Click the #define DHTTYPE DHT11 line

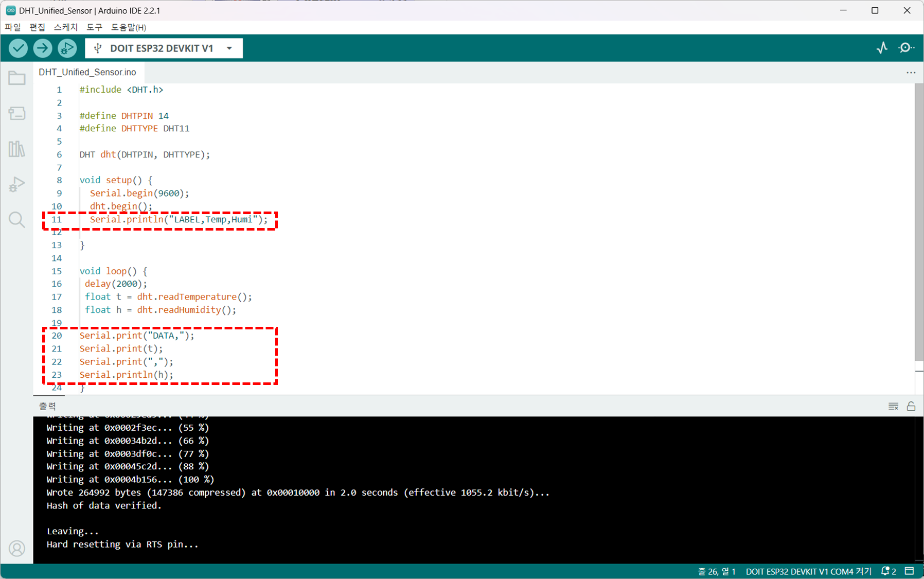click(134, 129)
